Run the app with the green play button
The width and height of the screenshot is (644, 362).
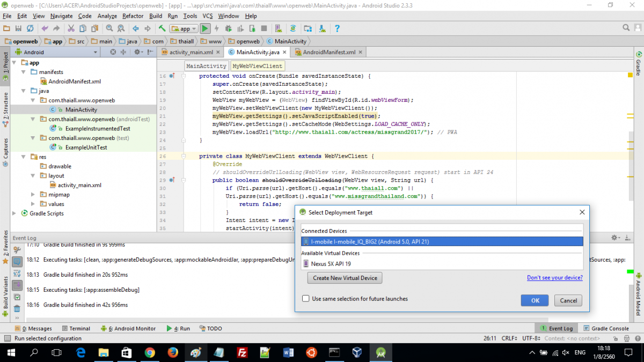point(205,28)
